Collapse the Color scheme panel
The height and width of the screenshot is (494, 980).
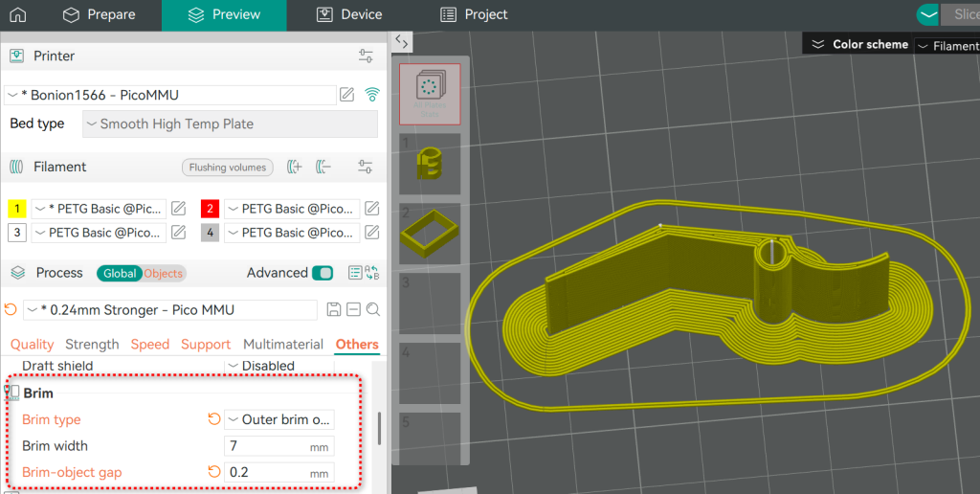[818, 44]
